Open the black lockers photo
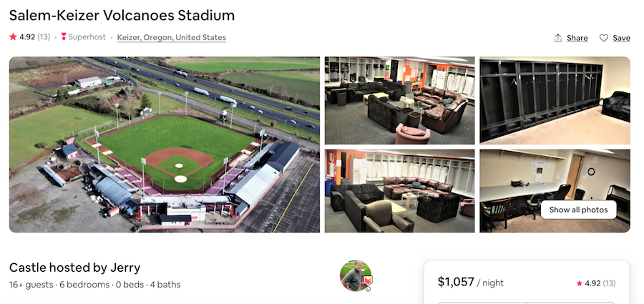This screenshot has height=304, width=644. click(x=555, y=100)
